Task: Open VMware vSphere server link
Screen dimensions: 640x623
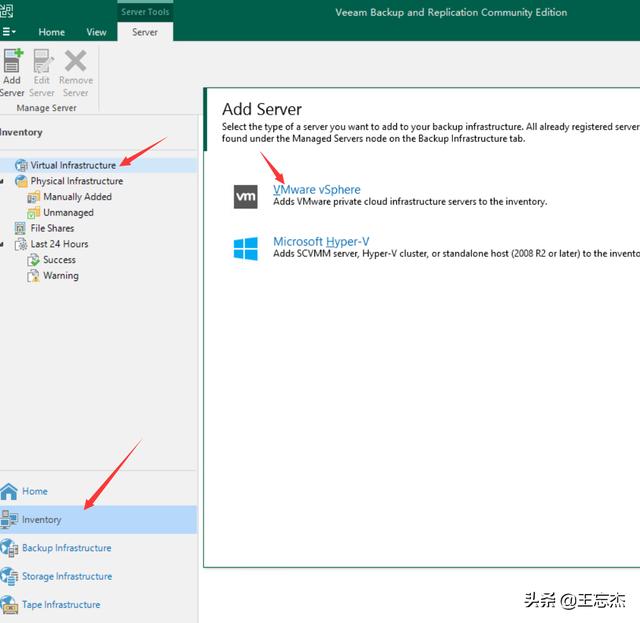Action: tap(316, 189)
